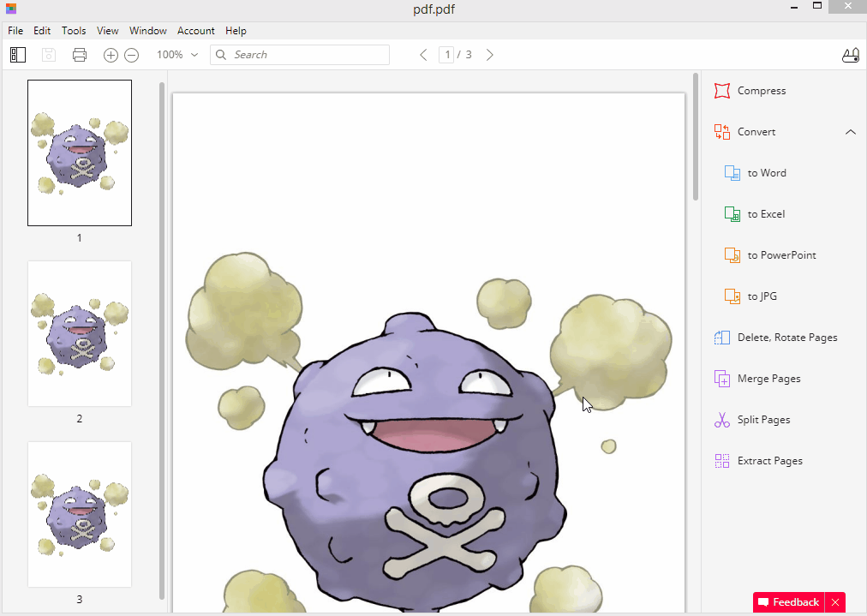Screen dimensions: 867x616
Task: Click the Convert icon
Action: point(722,132)
